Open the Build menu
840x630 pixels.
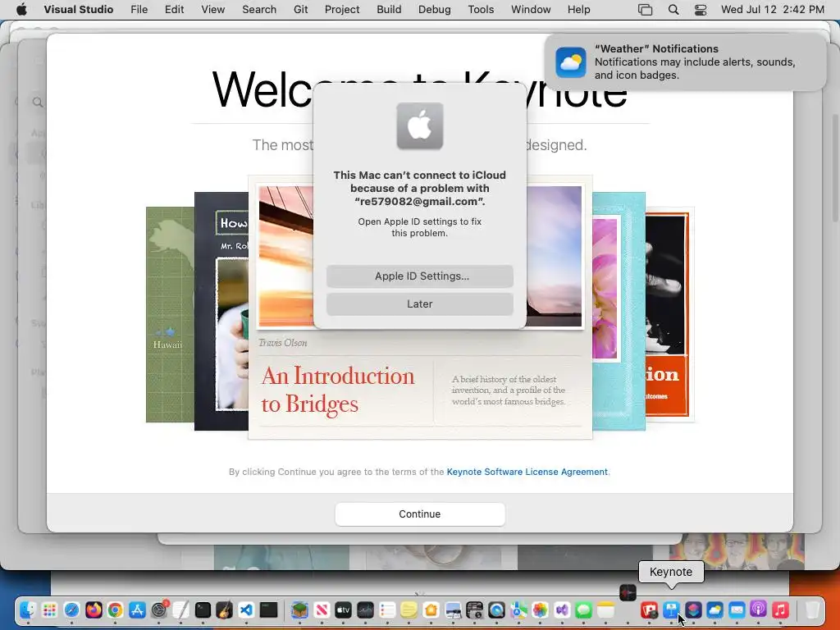[x=389, y=10]
